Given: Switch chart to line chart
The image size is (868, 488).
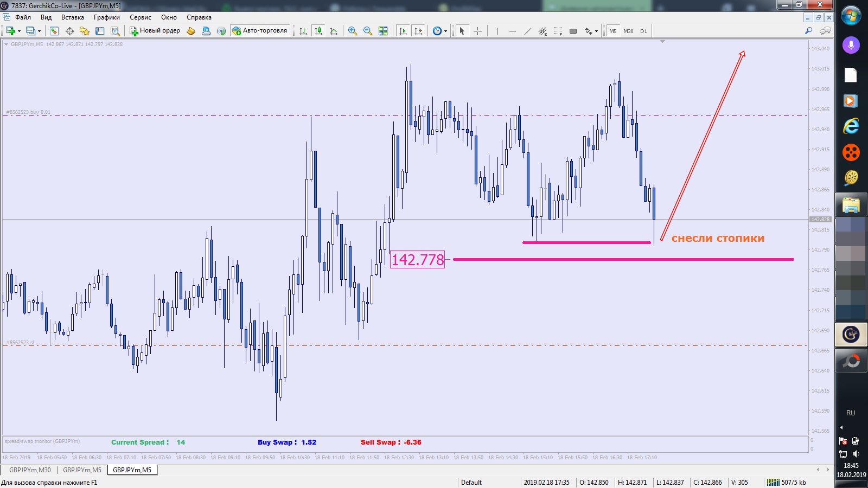Looking at the screenshot, I should [334, 31].
